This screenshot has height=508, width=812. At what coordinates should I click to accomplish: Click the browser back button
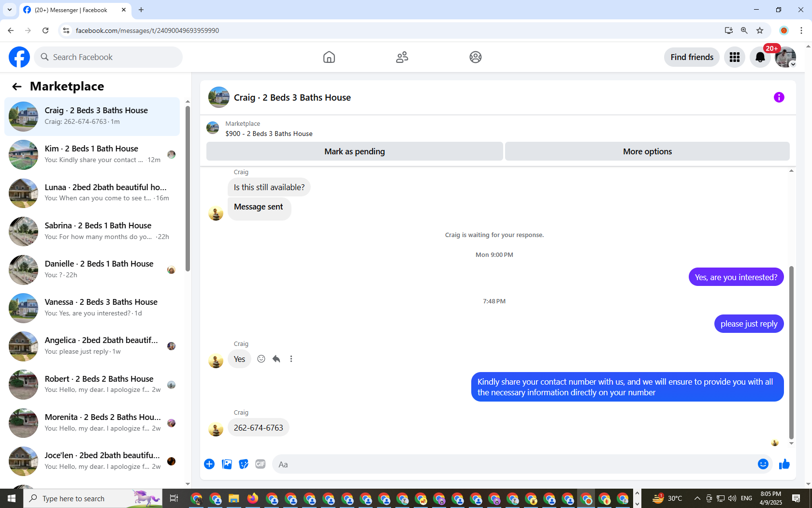point(11,30)
